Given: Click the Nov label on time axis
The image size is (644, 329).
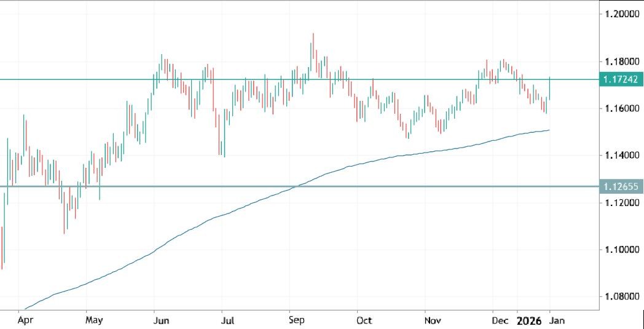Looking at the screenshot, I should coord(433,320).
